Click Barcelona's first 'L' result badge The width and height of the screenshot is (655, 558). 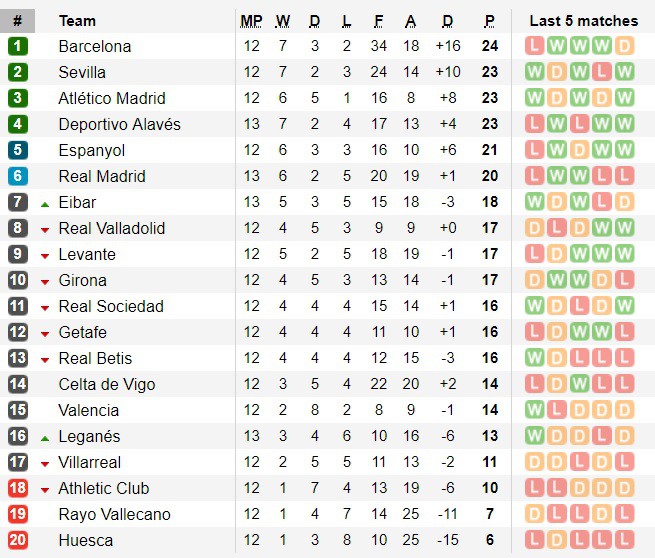click(534, 46)
